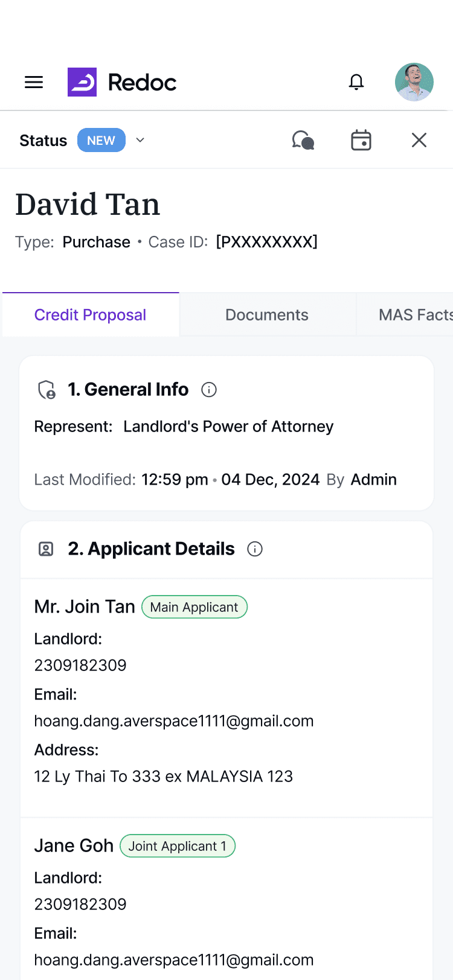This screenshot has height=980, width=453.
Task: Show info tooltip for Applicant Details
Action: click(x=255, y=549)
